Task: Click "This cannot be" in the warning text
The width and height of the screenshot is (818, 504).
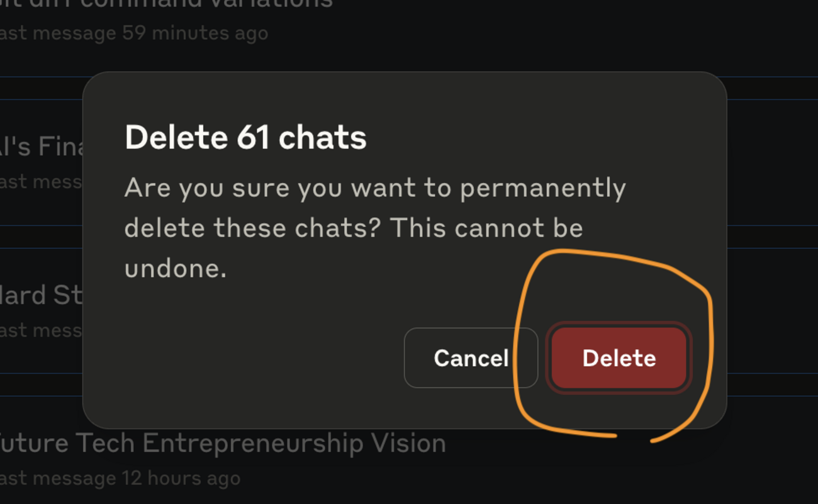Action: [x=487, y=228]
